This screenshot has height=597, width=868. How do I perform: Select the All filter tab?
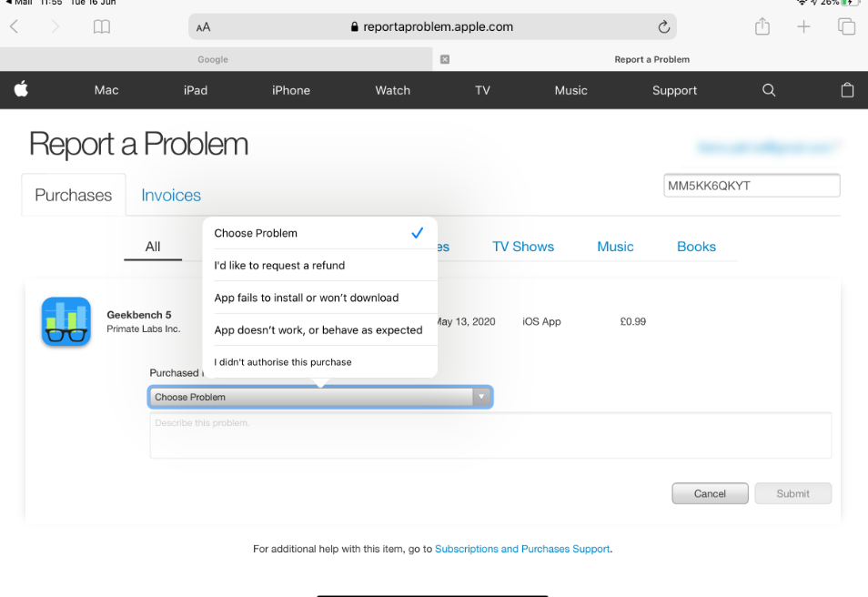[x=153, y=247]
